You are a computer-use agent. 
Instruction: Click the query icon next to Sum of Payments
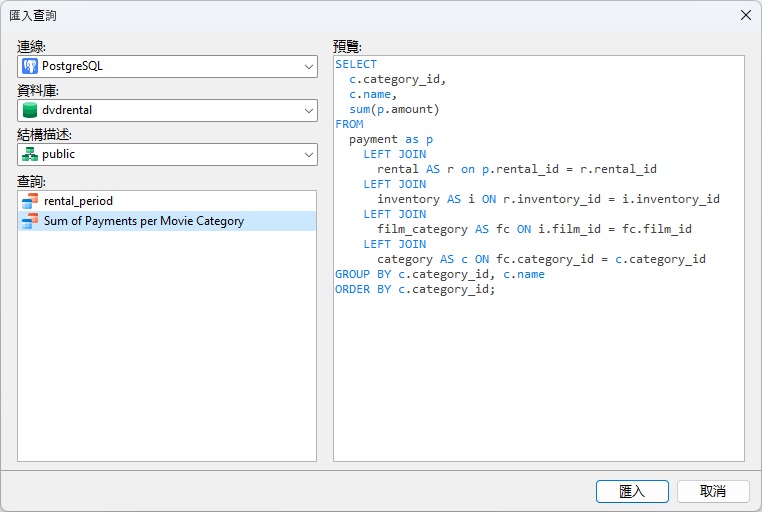(x=30, y=221)
